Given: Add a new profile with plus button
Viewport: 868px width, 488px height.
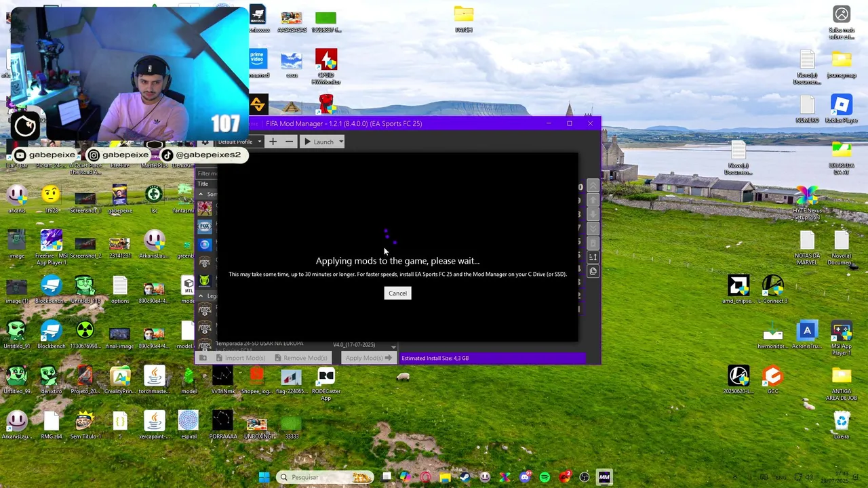Looking at the screenshot, I should (x=273, y=142).
